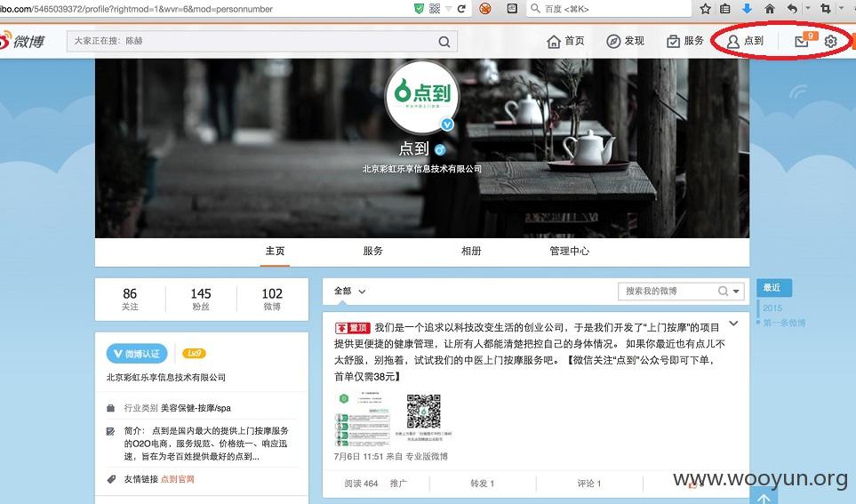
Task: Open 发现 discover section
Action: [625, 41]
